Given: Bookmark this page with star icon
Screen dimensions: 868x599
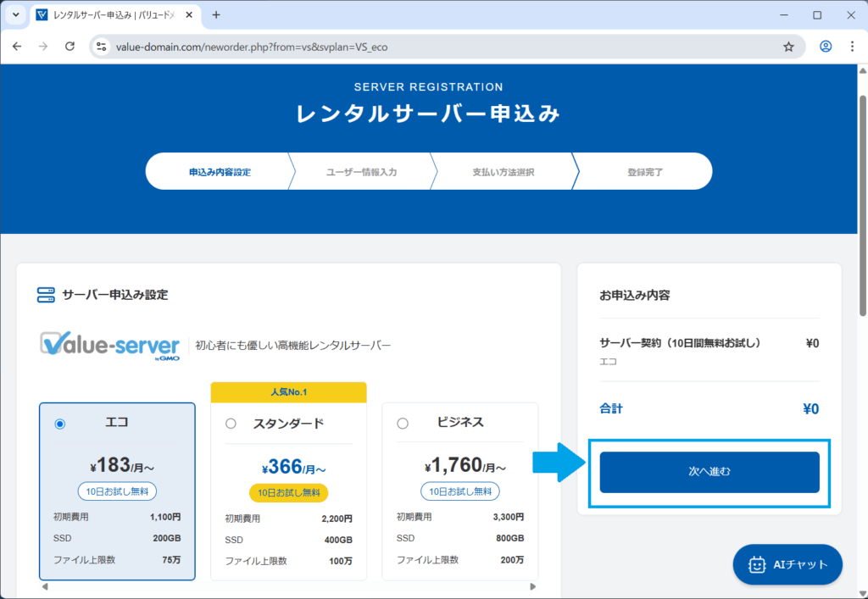Looking at the screenshot, I should [x=788, y=47].
